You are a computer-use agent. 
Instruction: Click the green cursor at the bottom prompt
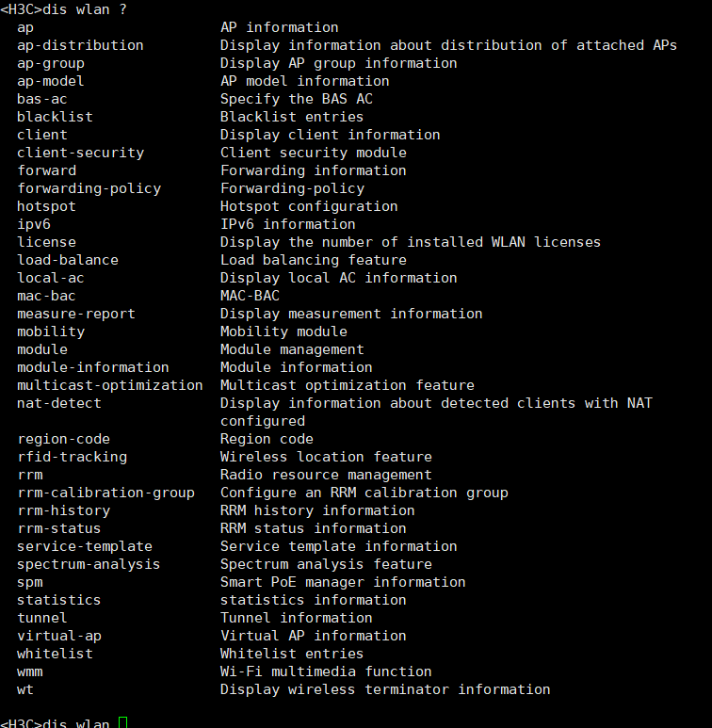point(122,723)
